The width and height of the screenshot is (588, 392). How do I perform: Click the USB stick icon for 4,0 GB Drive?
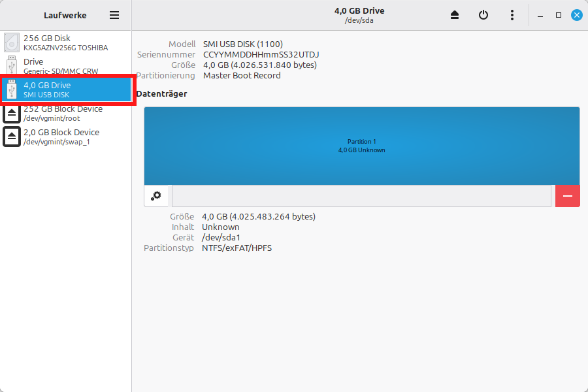[x=12, y=90]
